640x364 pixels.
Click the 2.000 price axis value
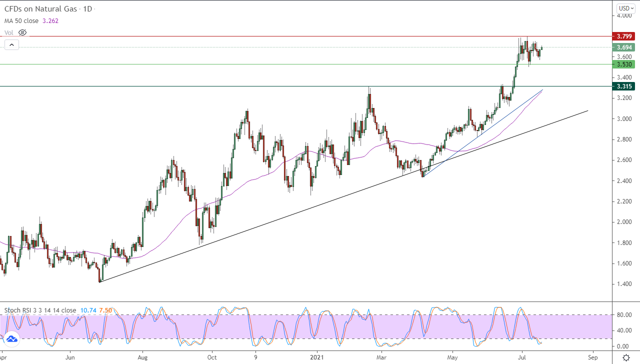[624, 222]
